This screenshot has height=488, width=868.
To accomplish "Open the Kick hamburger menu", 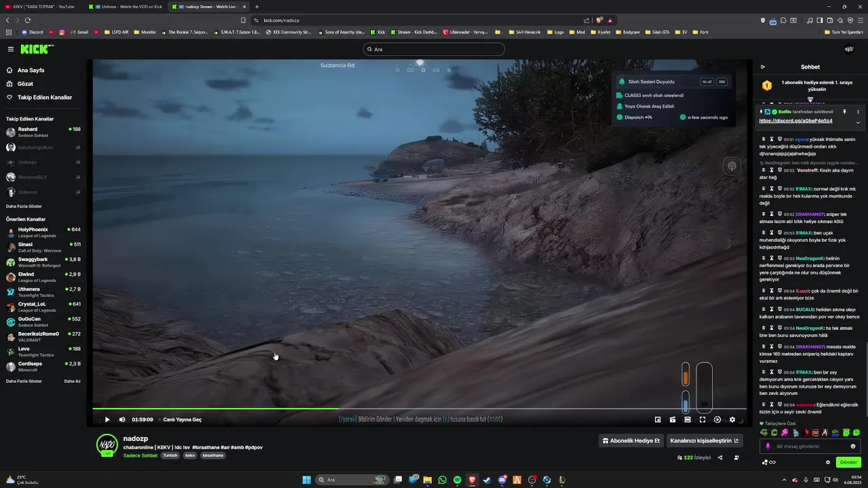I will (x=11, y=49).
